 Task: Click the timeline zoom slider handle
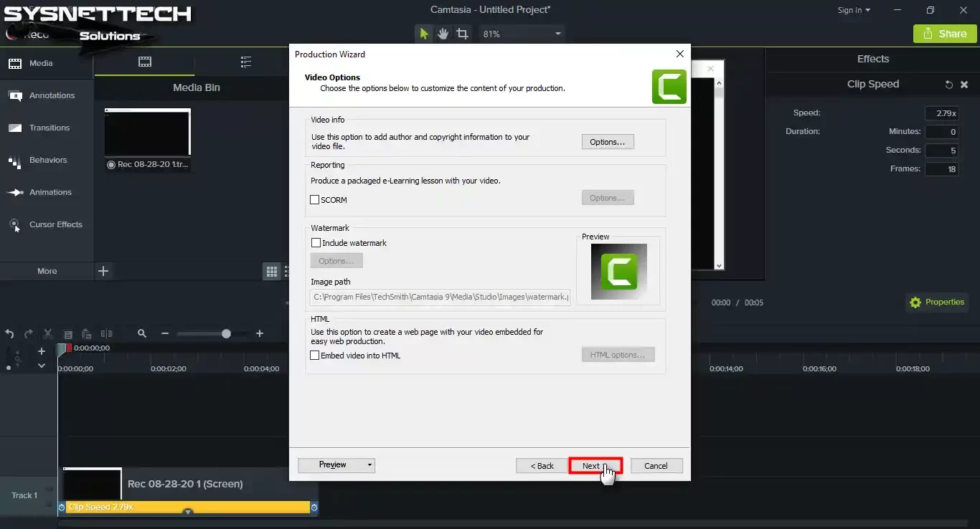click(x=226, y=333)
